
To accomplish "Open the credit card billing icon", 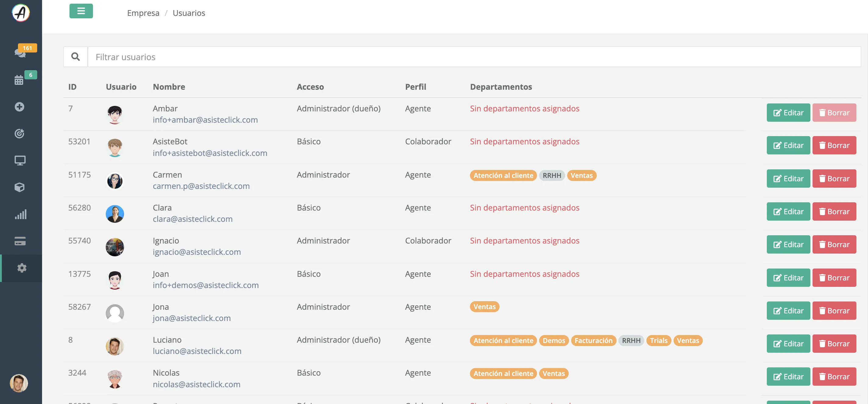I will point(20,241).
